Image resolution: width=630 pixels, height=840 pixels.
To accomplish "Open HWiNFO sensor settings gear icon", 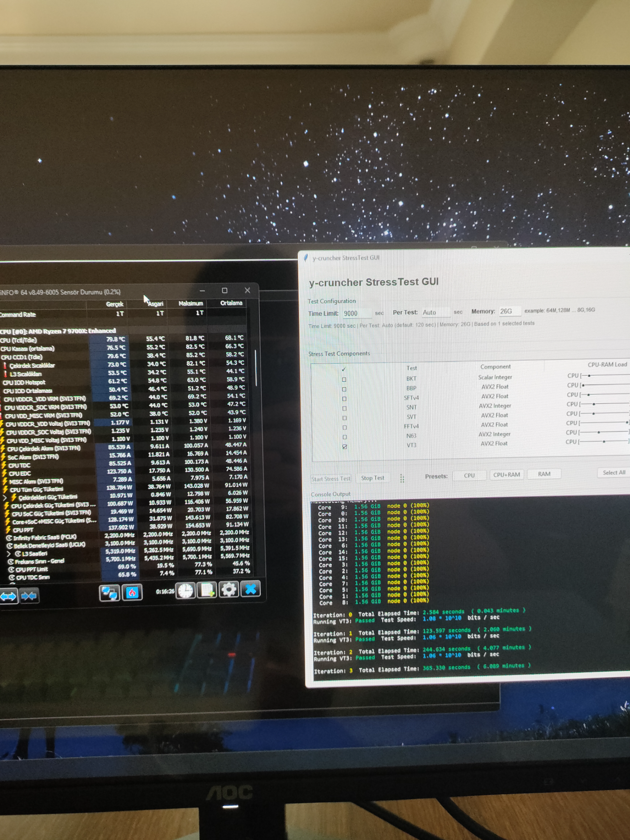I will click(229, 590).
